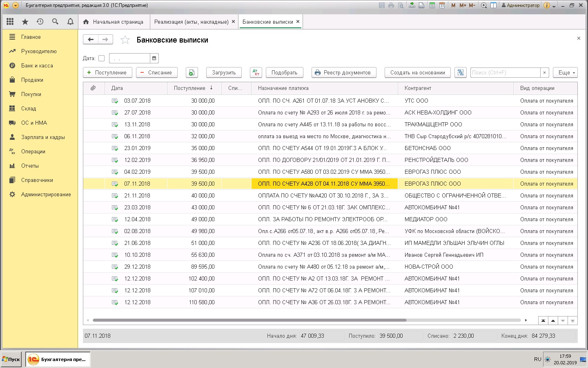This screenshot has width=588, height=368.
Task: Click the Поиск search input field
Action: point(505,72)
